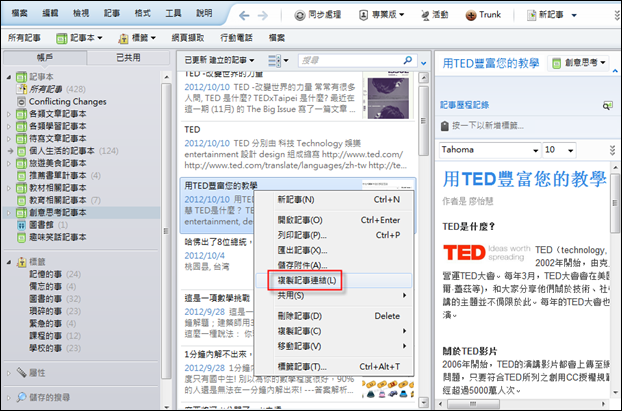Open the 檢視 menu
The width and height of the screenshot is (622, 411).
[x=81, y=13]
